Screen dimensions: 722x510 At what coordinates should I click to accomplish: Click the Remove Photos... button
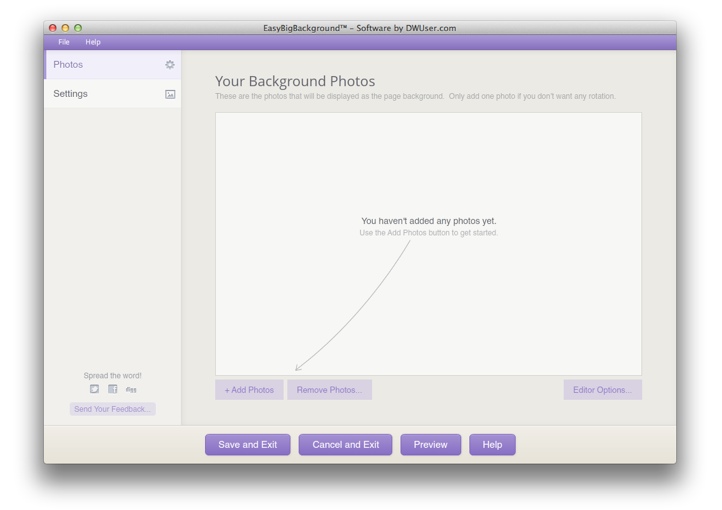[x=329, y=390]
